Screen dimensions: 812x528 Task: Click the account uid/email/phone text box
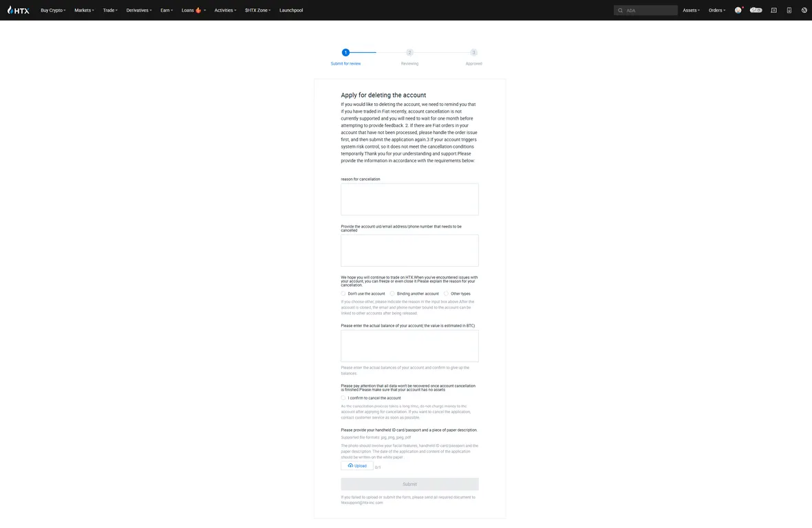click(409, 250)
